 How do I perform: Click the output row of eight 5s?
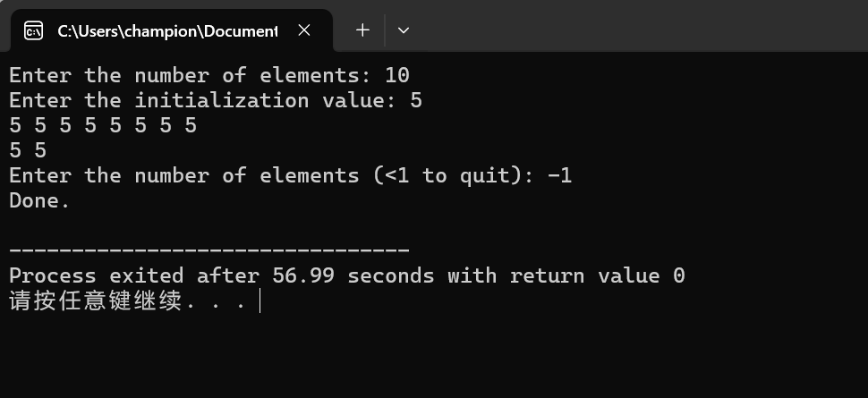coord(103,125)
